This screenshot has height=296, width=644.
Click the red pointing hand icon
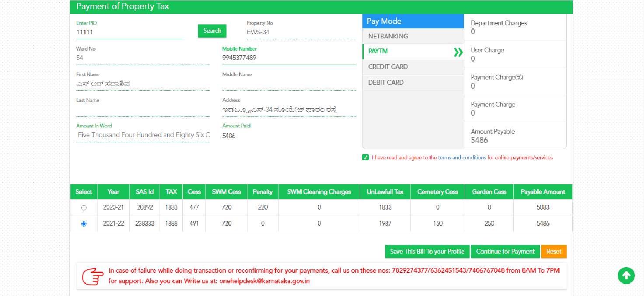point(92,275)
